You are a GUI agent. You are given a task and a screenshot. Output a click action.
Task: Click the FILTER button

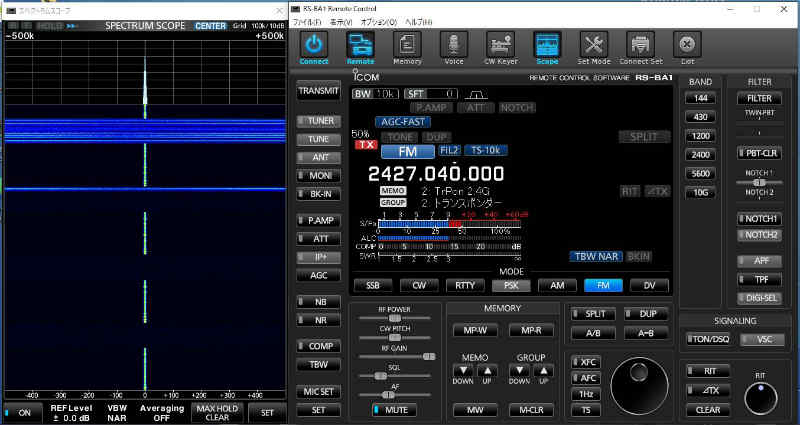[x=759, y=98]
